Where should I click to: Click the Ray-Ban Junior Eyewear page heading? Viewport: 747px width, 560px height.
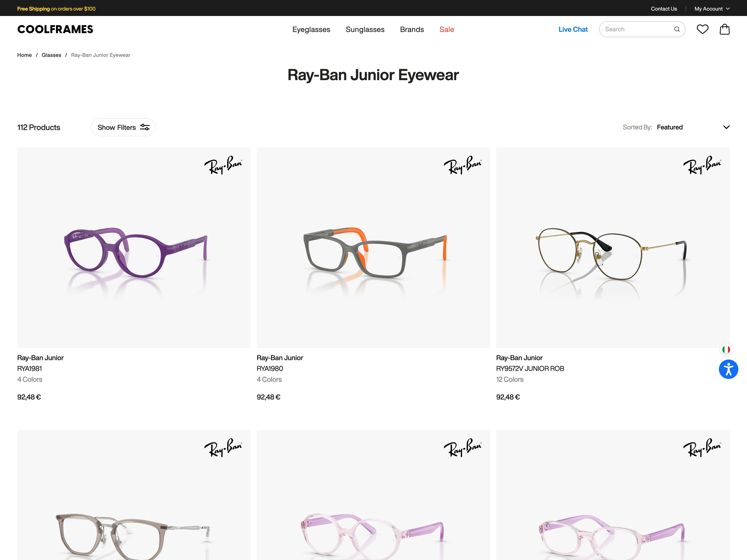tap(373, 75)
